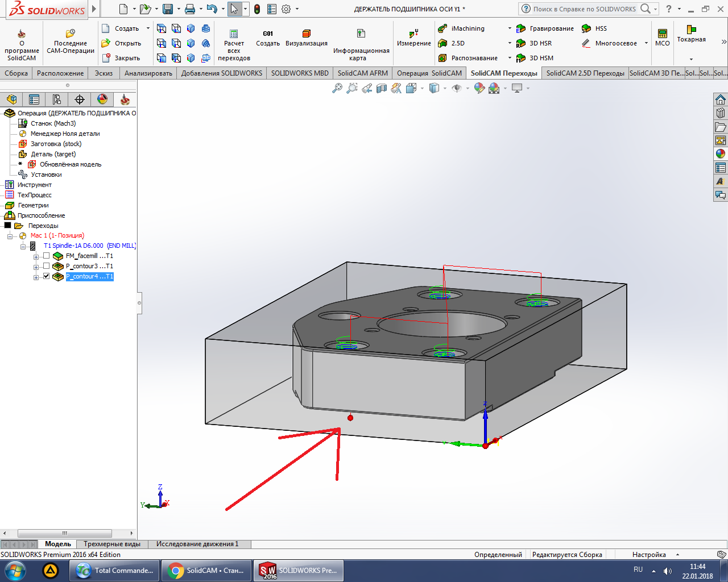
Task: Choose Токарная turning operations
Action: pos(691,34)
